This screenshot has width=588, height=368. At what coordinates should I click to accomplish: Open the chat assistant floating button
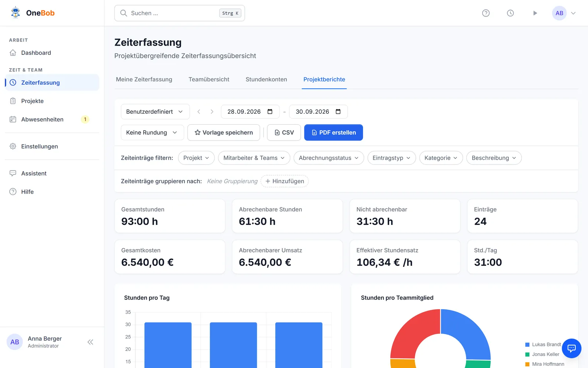pos(571,348)
